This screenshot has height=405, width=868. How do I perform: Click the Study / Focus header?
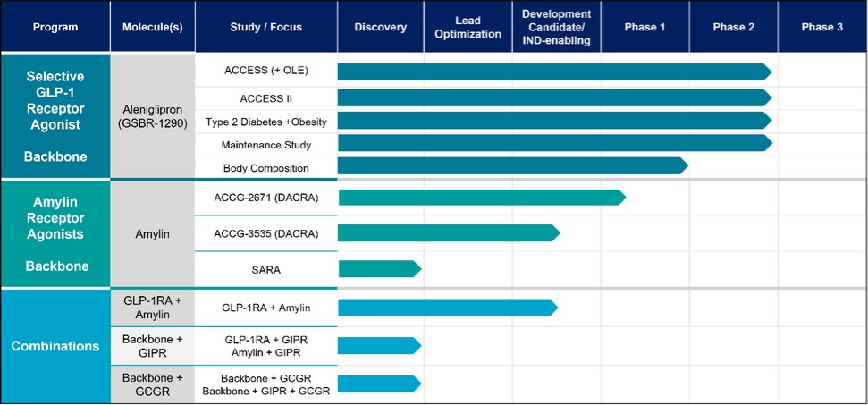click(x=265, y=27)
